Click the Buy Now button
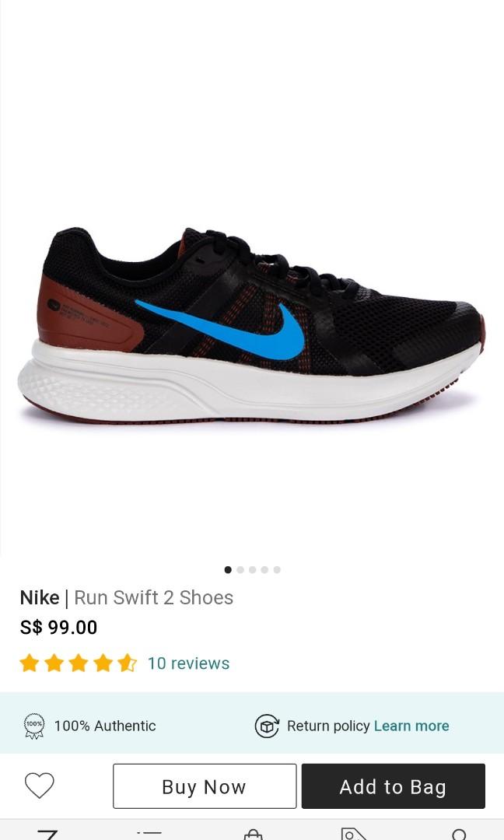The height and width of the screenshot is (840, 504). tap(205, 786)
